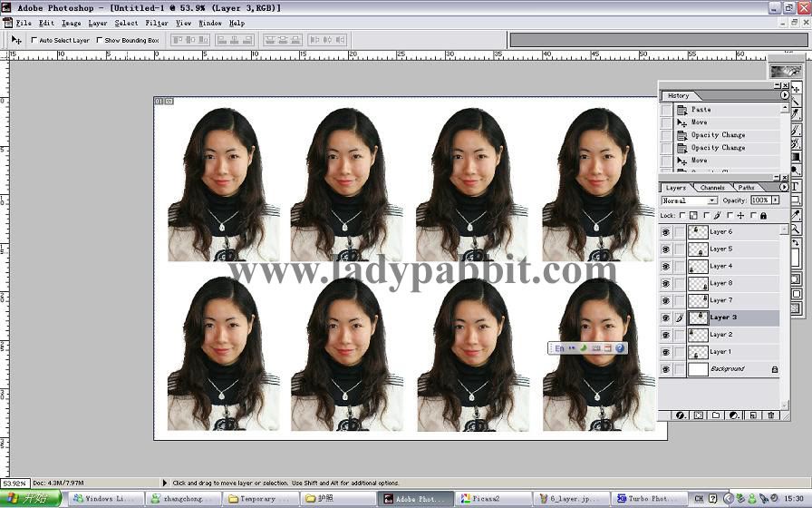Click the History tab
Image resolution: width=812 pixels, height=508 pixels.
[x=678, y=96]
